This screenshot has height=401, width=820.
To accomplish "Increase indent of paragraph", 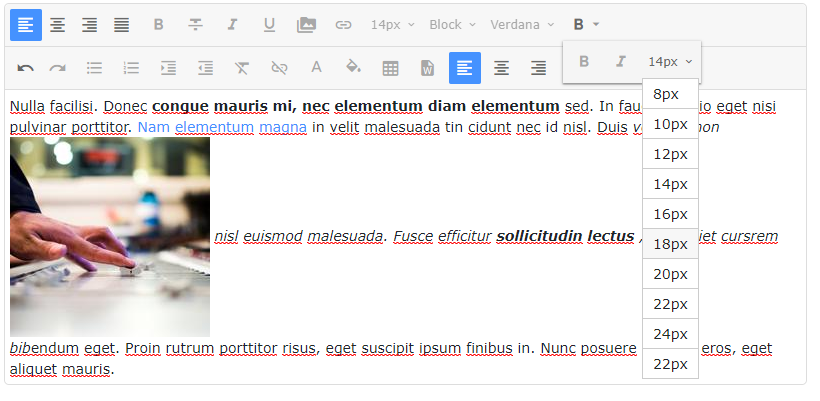I will click(x=168, y=68).
